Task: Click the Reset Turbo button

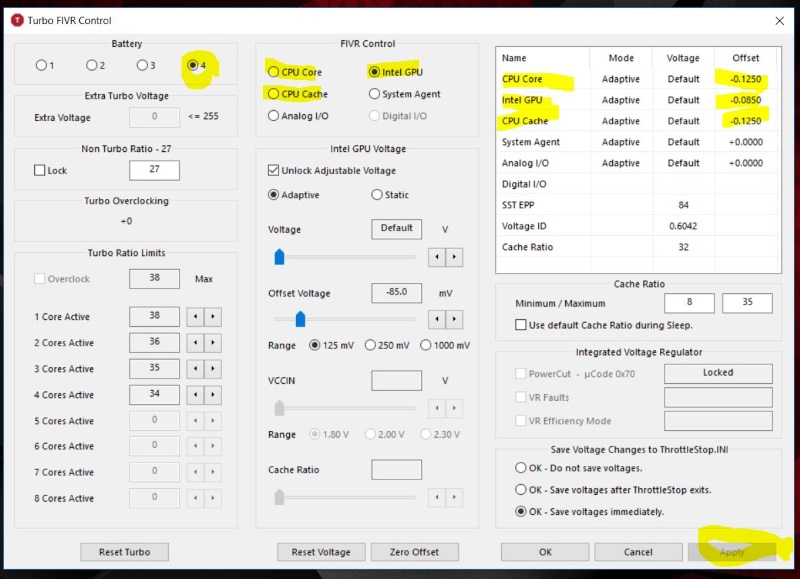Action: click(124, 552)
